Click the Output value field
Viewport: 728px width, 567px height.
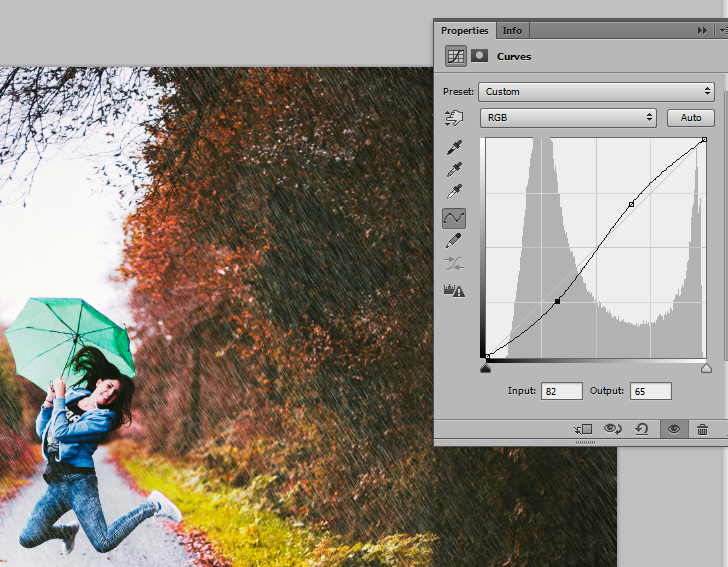tap(650, 391)
